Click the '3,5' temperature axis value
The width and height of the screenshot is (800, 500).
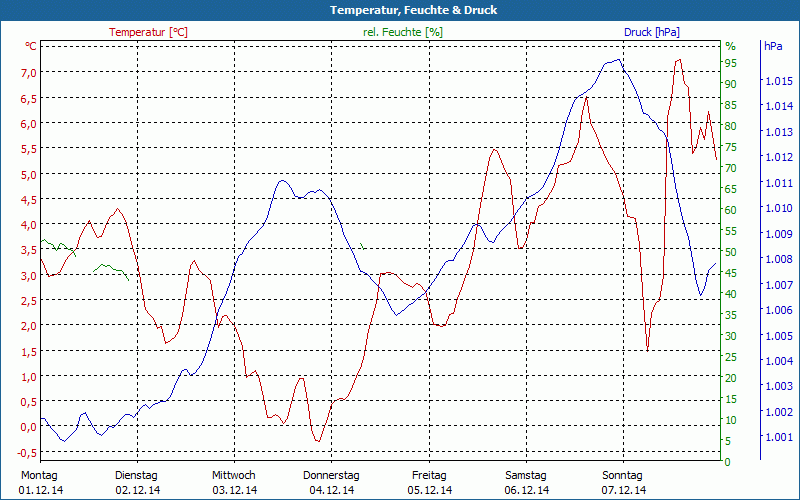pos(29,250)
